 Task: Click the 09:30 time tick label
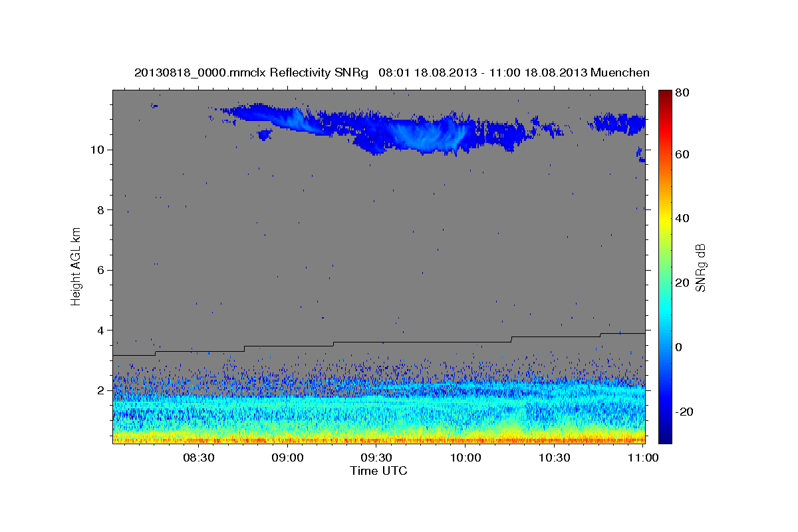click(376, 458)
